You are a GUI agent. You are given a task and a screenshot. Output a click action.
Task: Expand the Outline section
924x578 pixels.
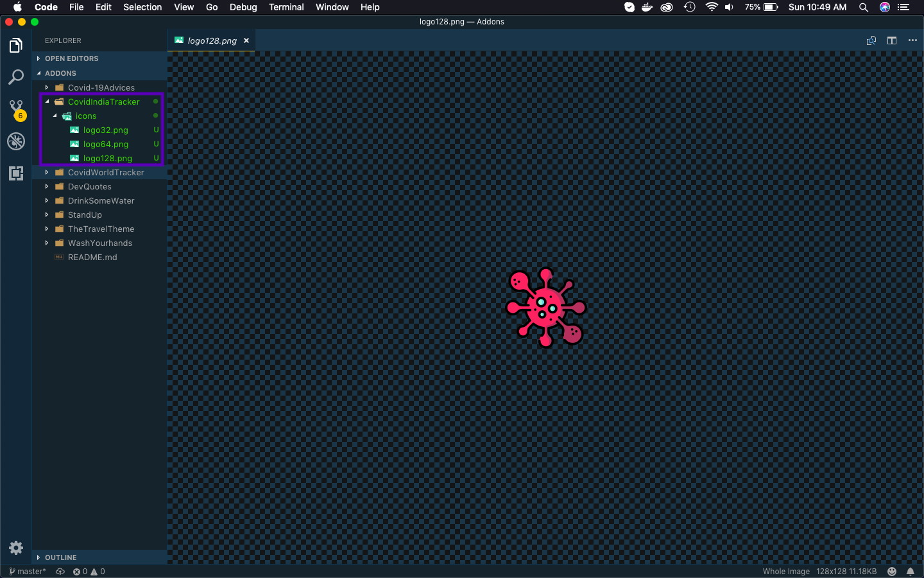click(99, 557)
